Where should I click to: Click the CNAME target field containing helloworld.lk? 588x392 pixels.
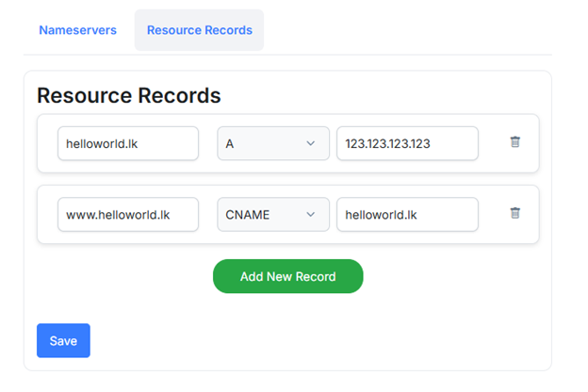pyautogui.click(x=406, y=215)
